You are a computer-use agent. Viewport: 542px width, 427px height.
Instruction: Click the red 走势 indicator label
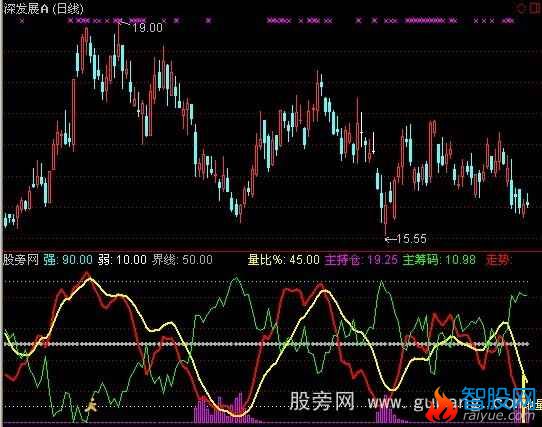point(498,260)
